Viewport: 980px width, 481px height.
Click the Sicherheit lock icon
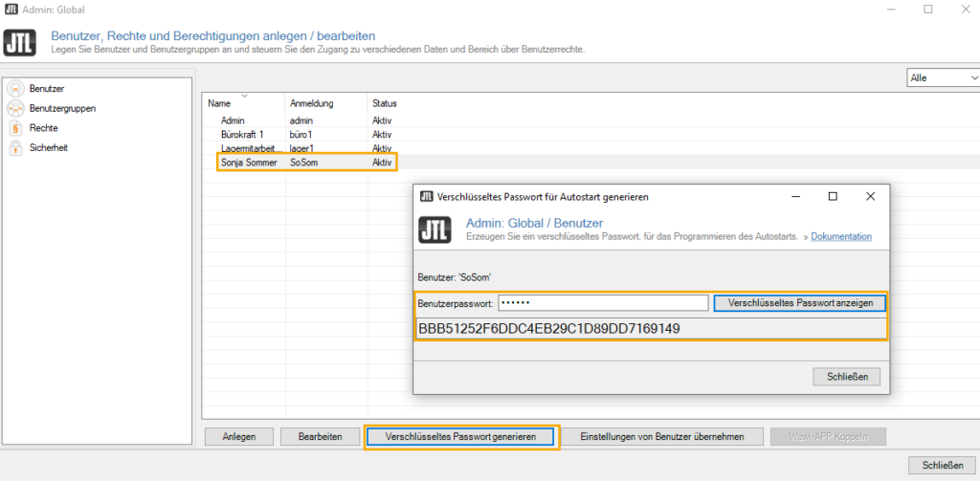[x=15, y=148]
